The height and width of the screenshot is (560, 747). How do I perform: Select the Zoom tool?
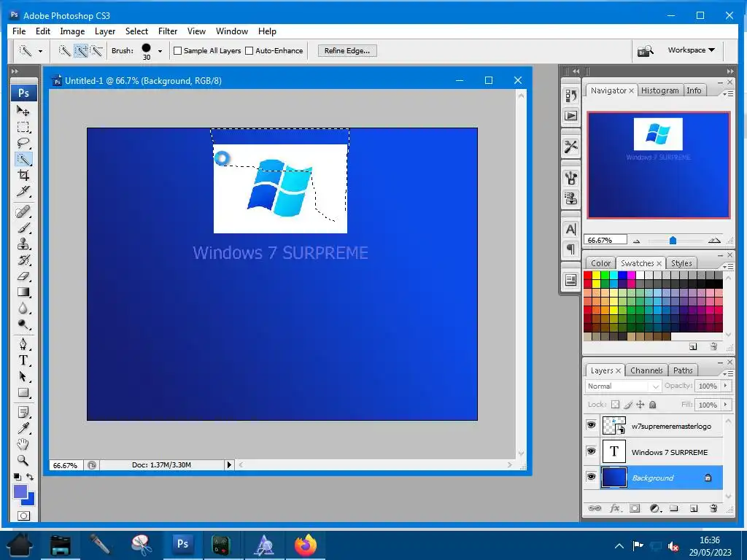[x=23, y=461]
